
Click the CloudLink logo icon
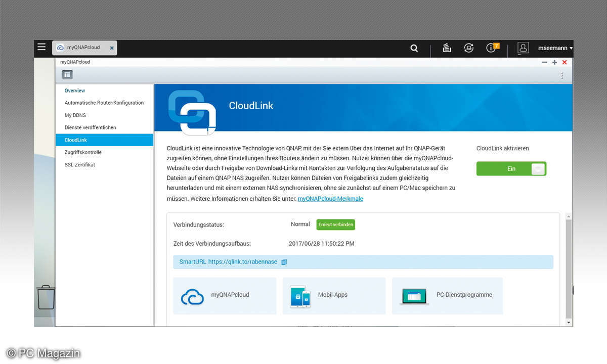[192, 112]
